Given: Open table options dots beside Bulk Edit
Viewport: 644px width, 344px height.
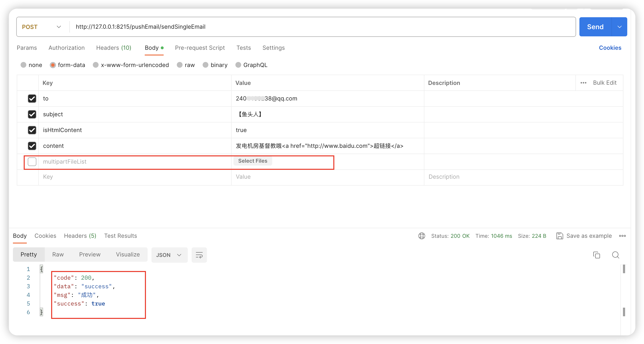Looking at the screenshot, I should 583,83.
